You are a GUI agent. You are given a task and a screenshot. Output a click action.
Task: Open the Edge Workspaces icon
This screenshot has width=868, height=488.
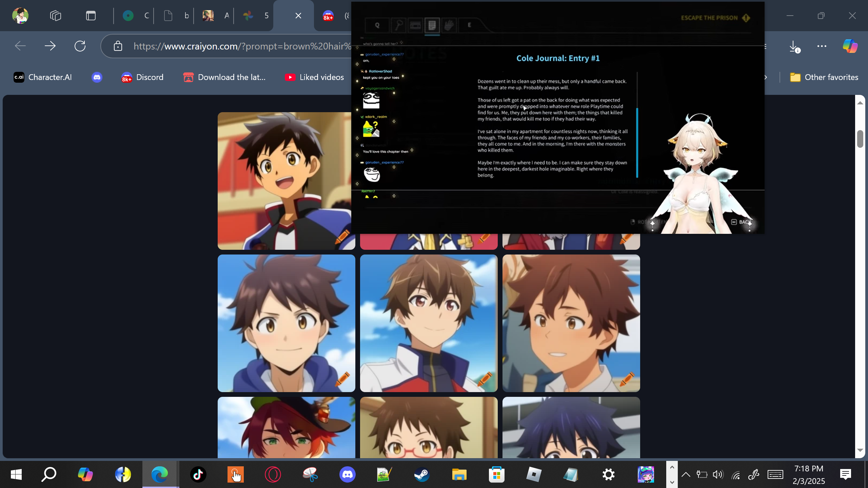pyautogui.click(x=56, y=16)
